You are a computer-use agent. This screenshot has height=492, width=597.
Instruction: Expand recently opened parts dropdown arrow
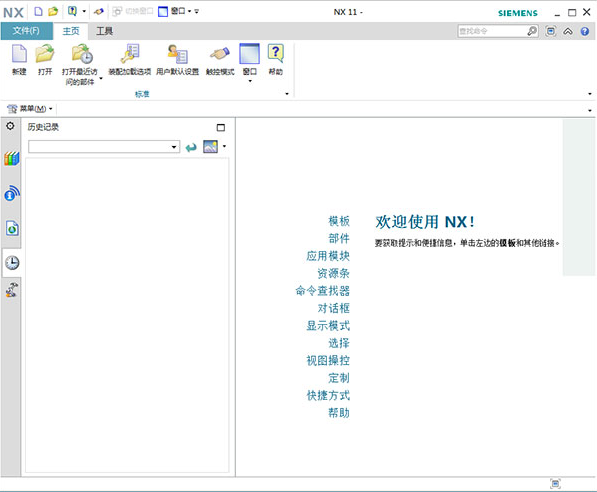point(101,79)
